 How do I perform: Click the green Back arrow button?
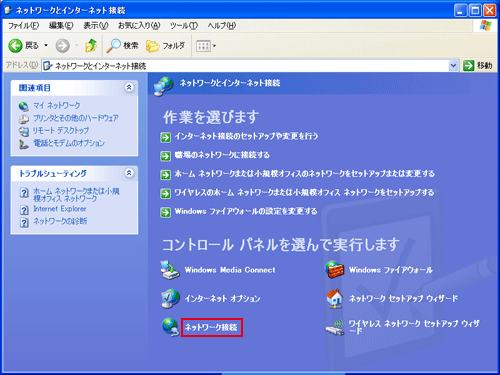(15, 46)
